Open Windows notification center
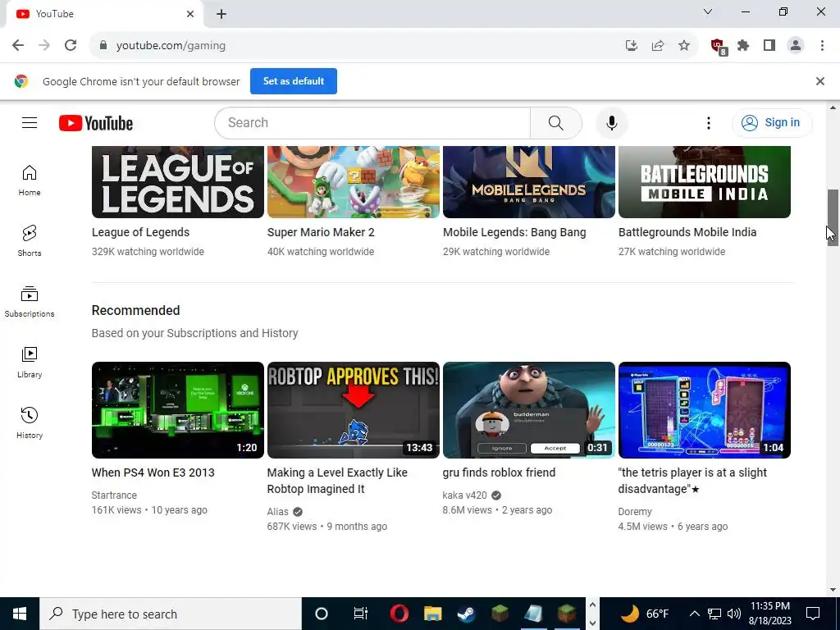 [x=813, y=614]
